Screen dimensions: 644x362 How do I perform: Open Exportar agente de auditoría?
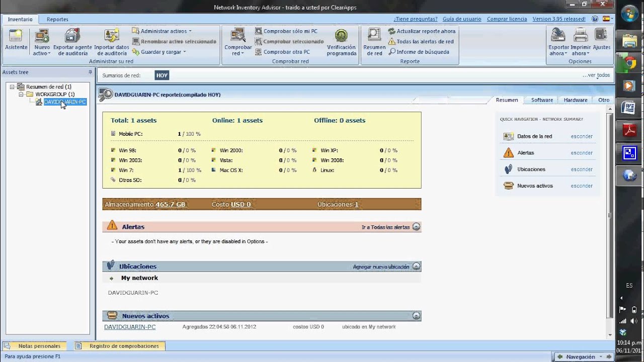73,43
